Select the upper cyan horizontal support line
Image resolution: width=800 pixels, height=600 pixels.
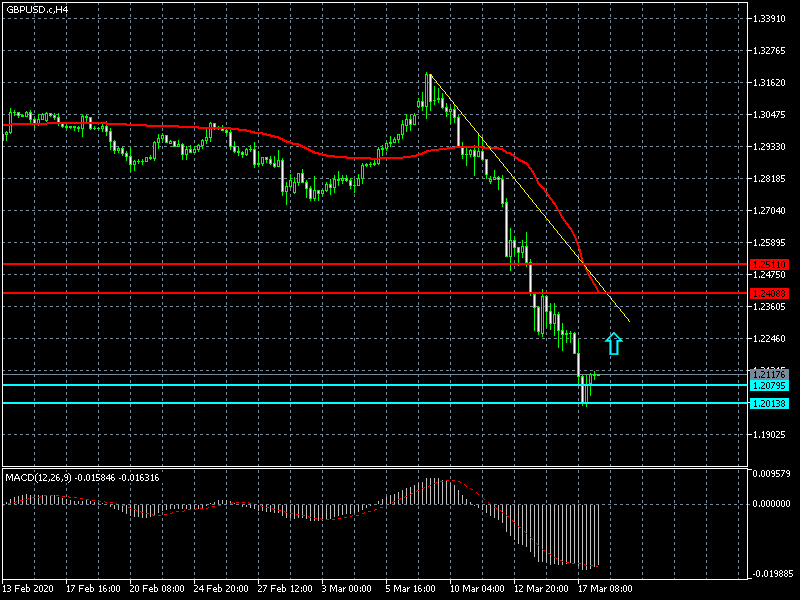300,385
